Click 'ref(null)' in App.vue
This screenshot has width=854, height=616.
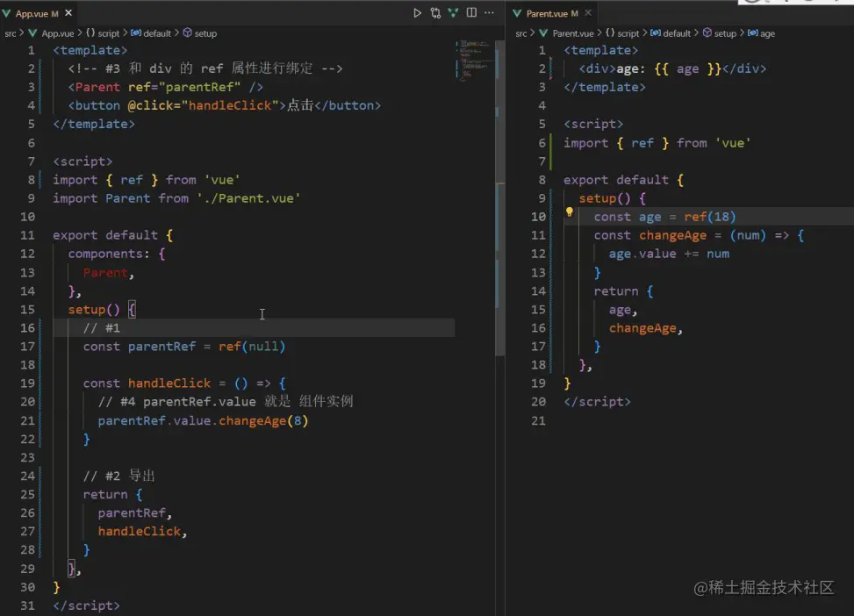point(252,347)
